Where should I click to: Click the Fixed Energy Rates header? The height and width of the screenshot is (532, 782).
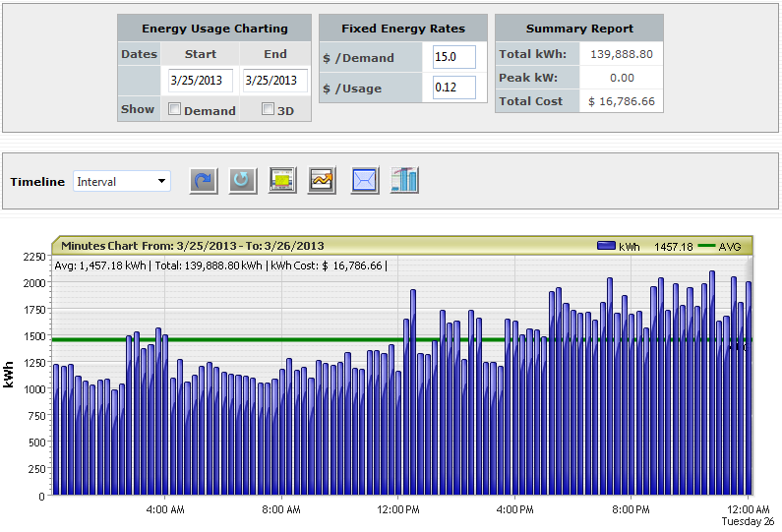coord(403,29)
